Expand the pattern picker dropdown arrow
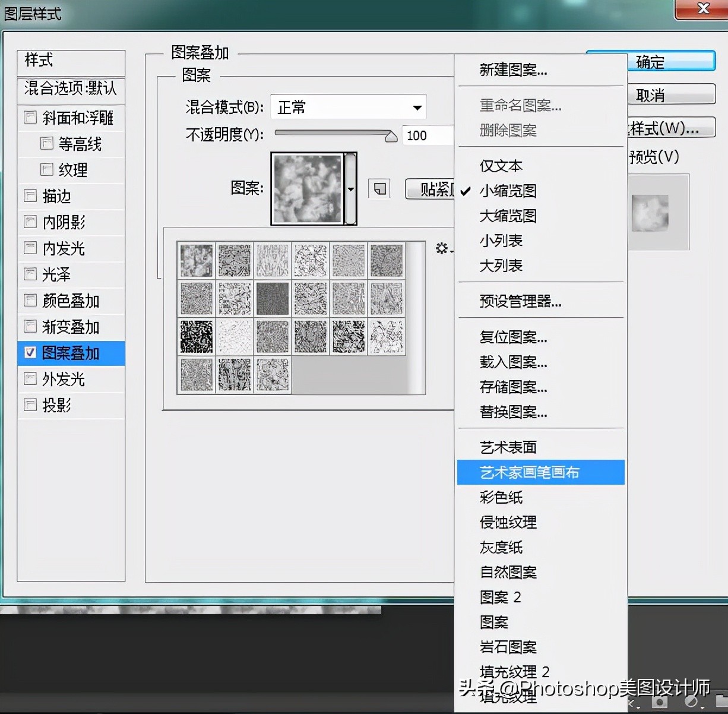 click(x=350, y=188)
